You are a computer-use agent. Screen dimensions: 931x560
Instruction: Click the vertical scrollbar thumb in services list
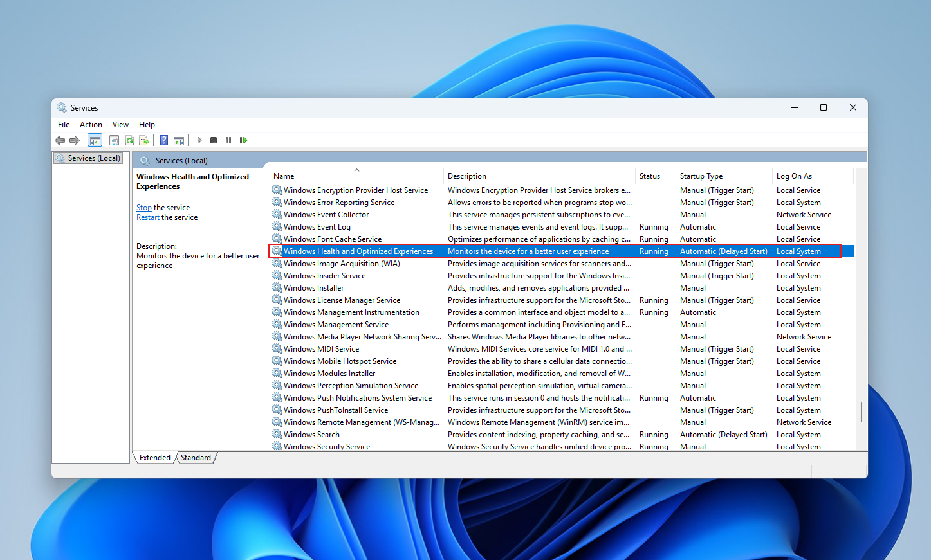click(862, 412)
